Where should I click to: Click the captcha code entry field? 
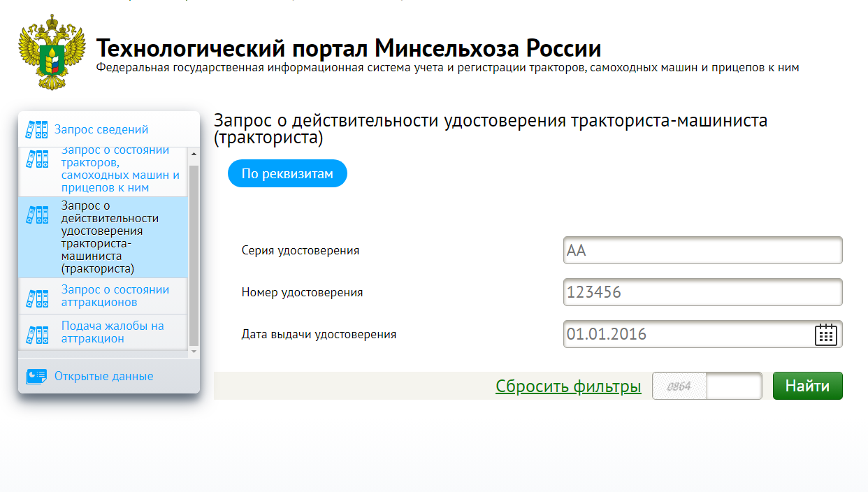[733, 386]
